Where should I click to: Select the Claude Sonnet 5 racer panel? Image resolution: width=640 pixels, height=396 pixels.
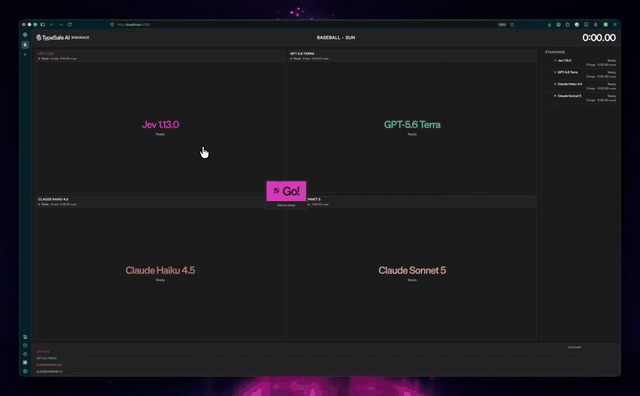412,267
